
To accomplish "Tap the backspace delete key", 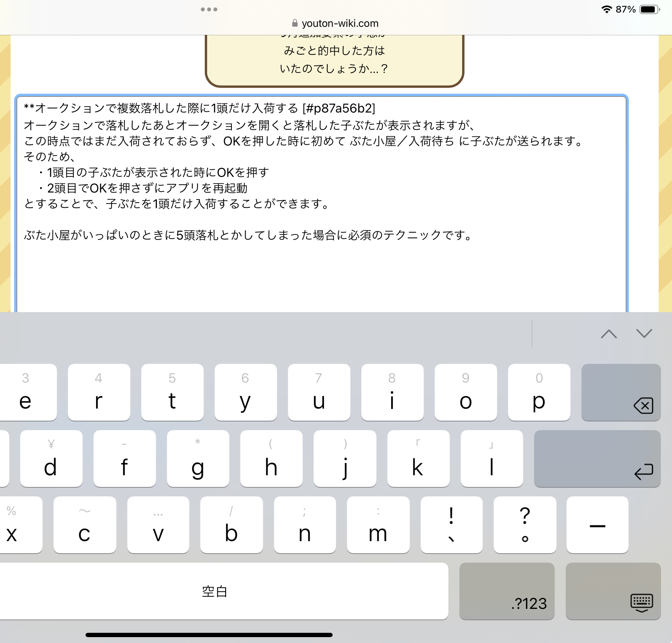I will pos(621,392).
